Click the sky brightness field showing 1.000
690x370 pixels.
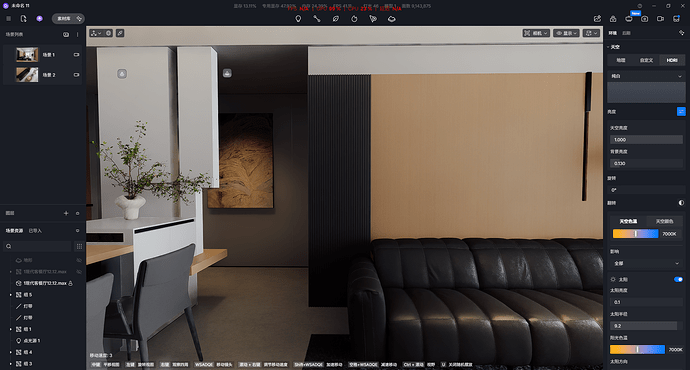(x=646, y=139)
